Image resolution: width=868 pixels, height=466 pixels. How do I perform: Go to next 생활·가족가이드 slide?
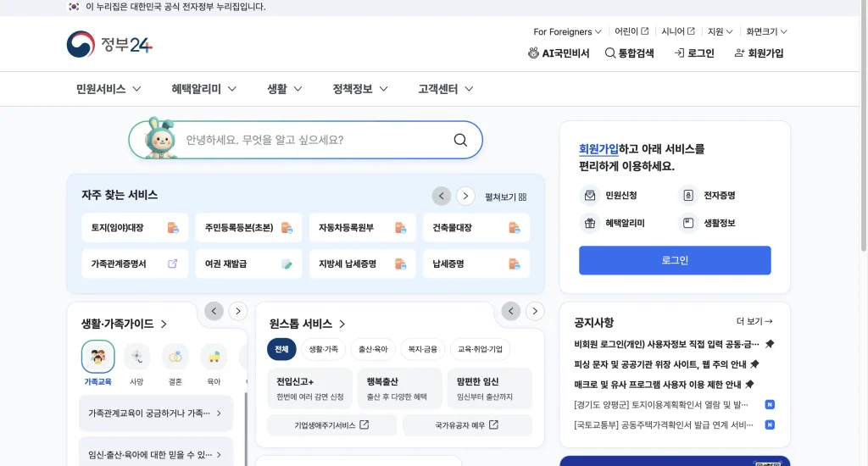[238, 311]
